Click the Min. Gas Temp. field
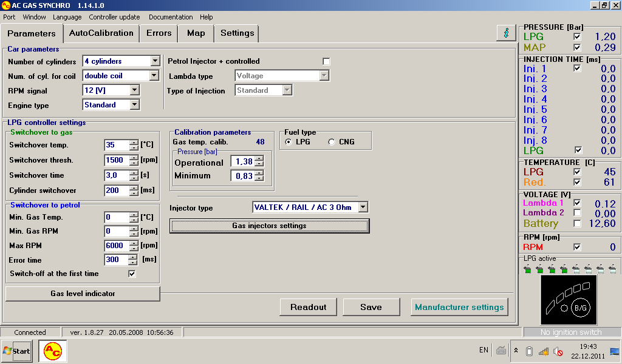The width and height of the screenshot is (622, 364). [117, 217]
